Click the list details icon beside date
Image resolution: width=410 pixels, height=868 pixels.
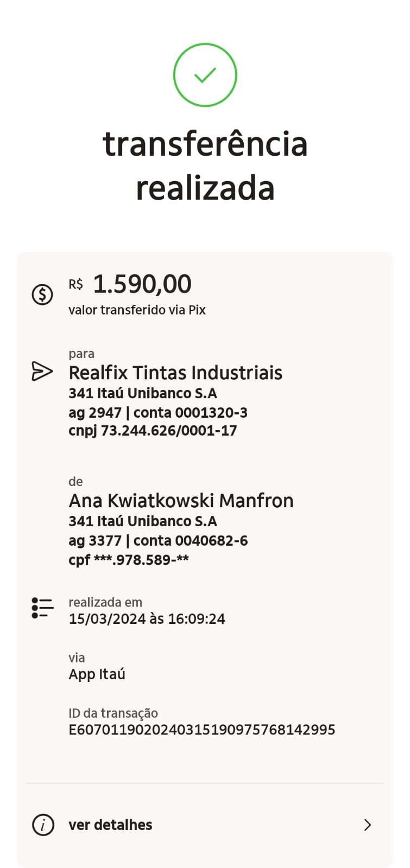click(42, 608)
